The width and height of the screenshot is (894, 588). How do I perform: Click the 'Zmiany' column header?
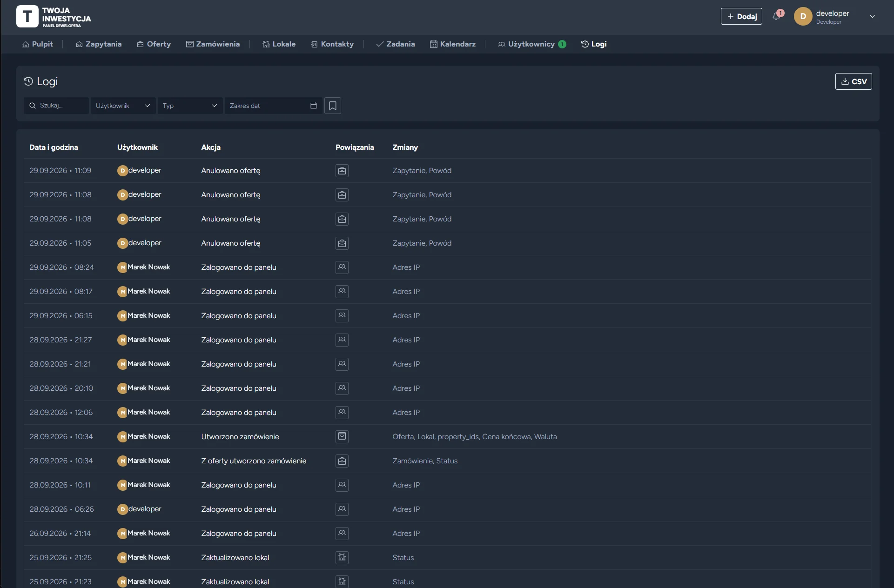click(x=405, y=147)
